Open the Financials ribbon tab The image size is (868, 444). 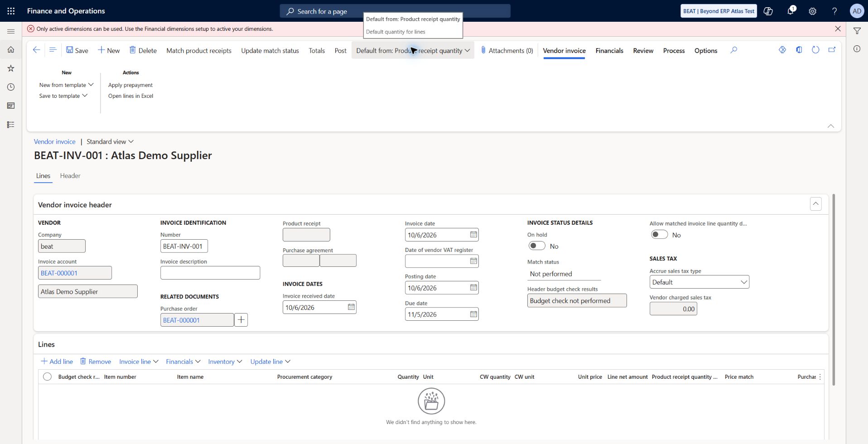(x=609, y=50)
